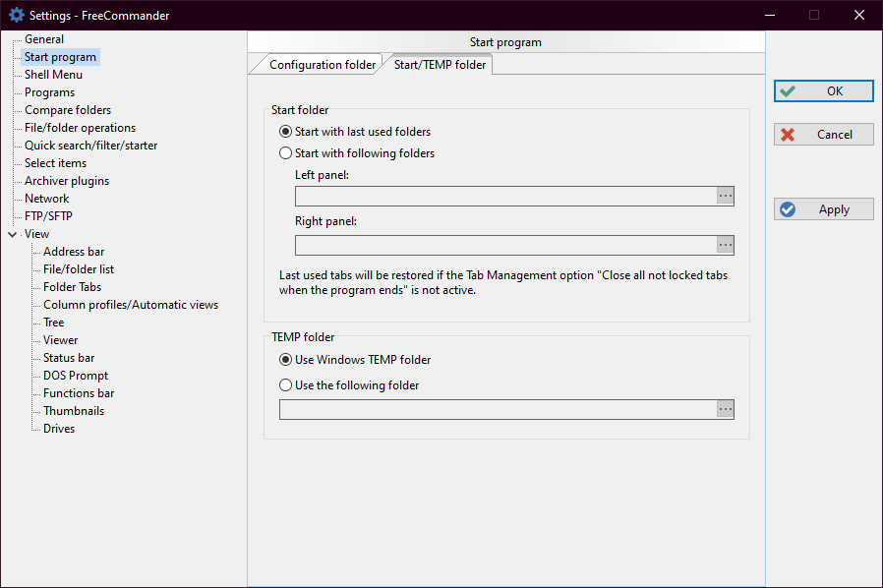Viewport: 883px width, 588px height.
Task: Apply settings using the Apply button
Action: [823, 209]
